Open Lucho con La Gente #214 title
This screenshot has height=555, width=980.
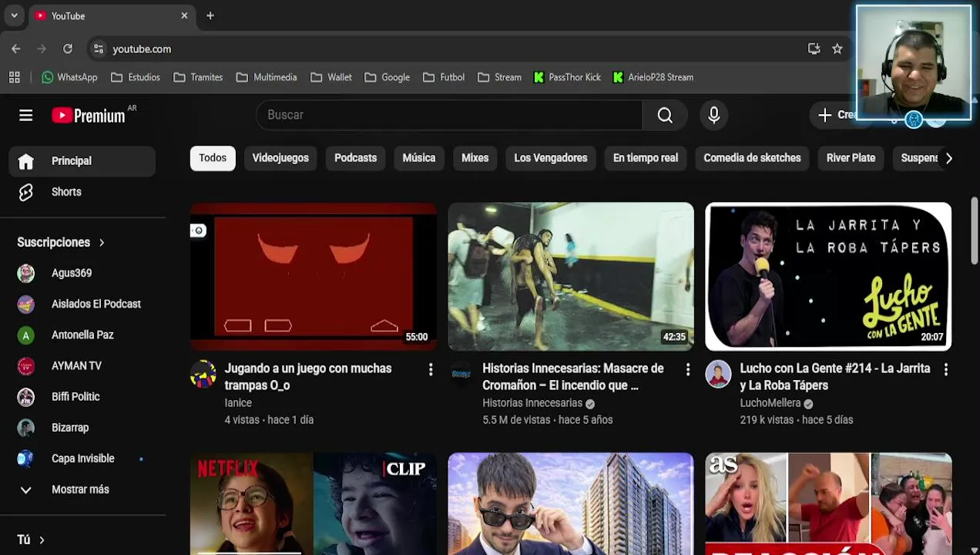coord(835,377)
